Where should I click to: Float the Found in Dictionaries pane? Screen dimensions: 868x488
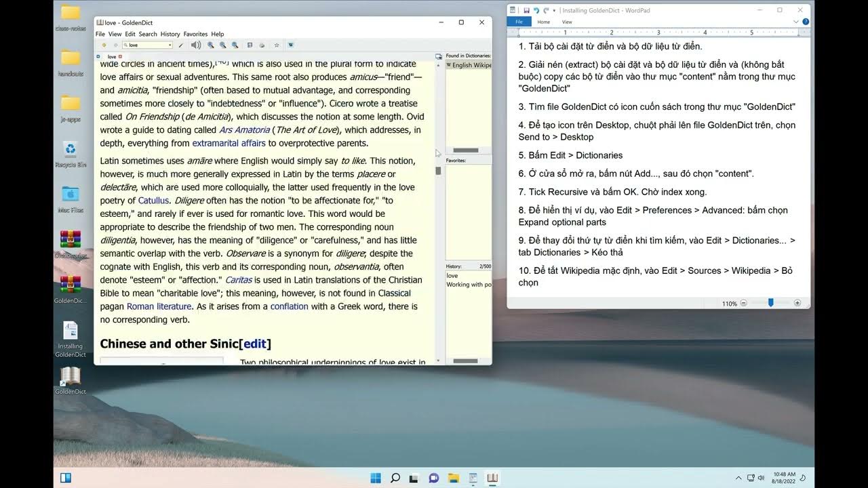tap(439, 56)
